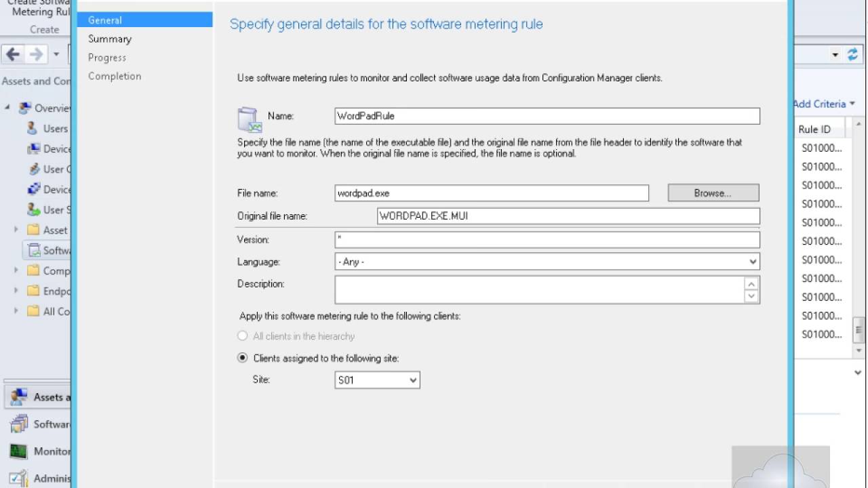Screen dimensions: 868x488
Task: Select the Endpoint Protection folder icon
Action: point(33,291)
